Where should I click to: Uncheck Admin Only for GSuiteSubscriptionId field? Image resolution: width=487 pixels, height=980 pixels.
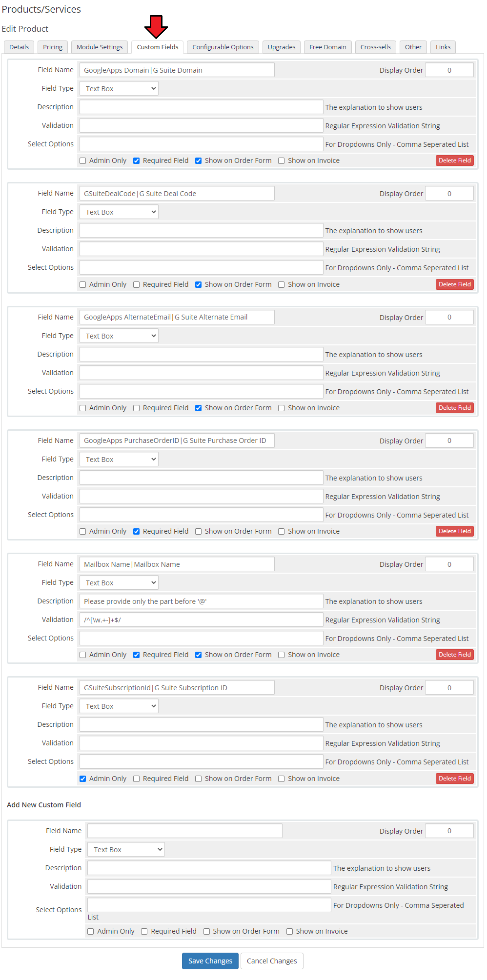point(83,779)
